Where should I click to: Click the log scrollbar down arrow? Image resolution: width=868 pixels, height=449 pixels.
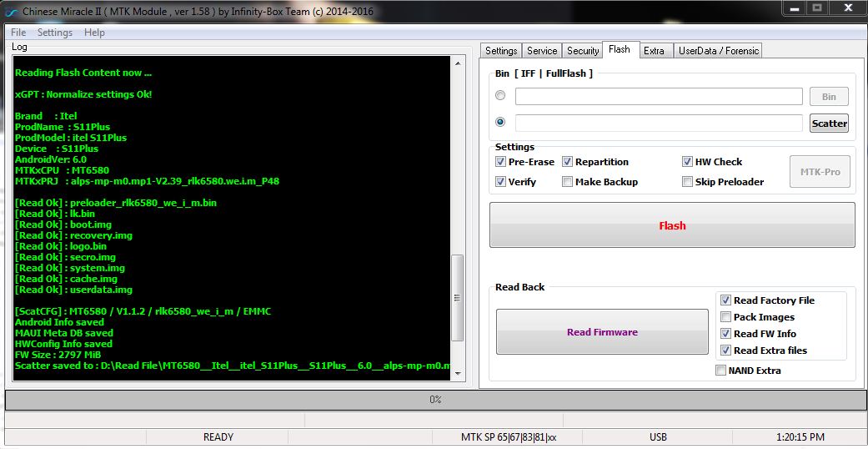(x=458, y=374)
